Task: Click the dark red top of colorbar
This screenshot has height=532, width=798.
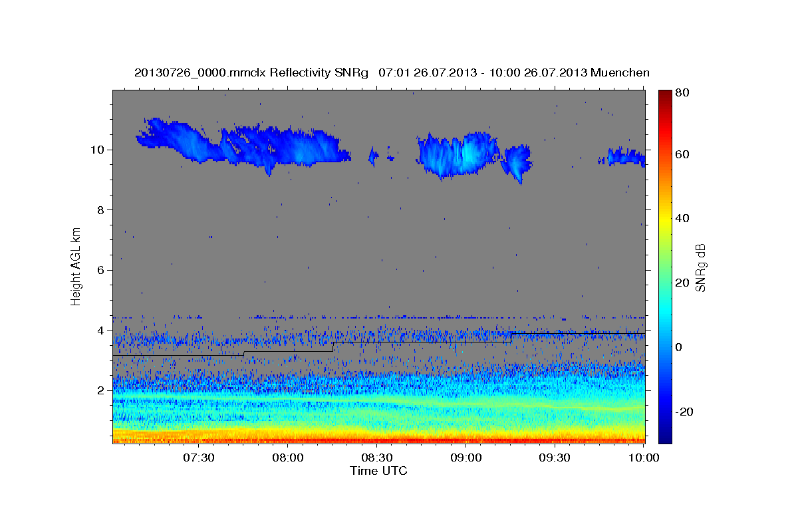Action: (x=665, y=96)
